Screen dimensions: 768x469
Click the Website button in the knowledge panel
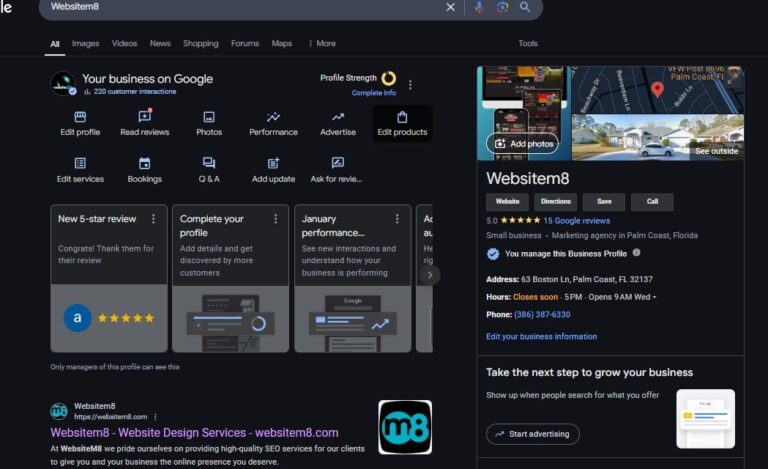507,202
